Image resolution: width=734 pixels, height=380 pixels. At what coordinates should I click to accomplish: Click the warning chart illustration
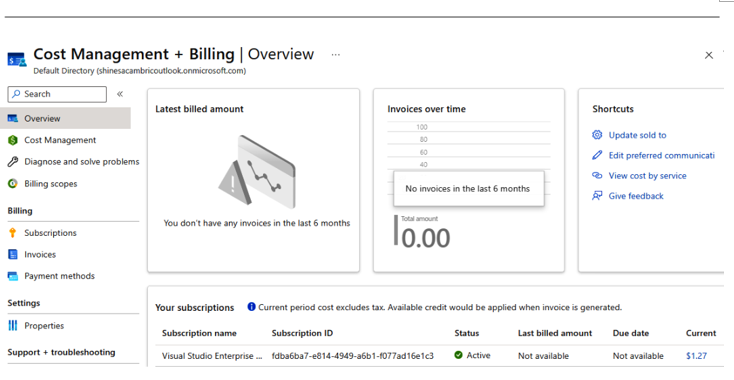(257, 172)
